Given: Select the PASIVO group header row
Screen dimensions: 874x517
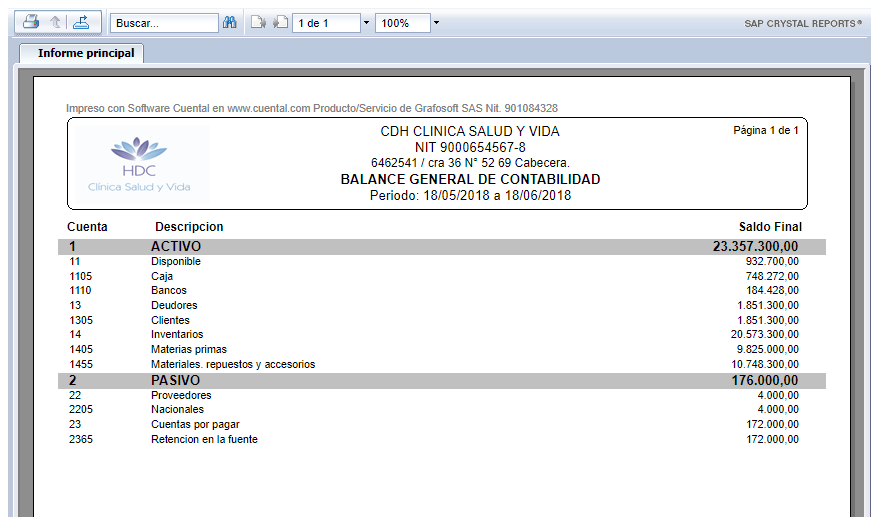Looking at the screenshot, I should click(x=441, y=381).
